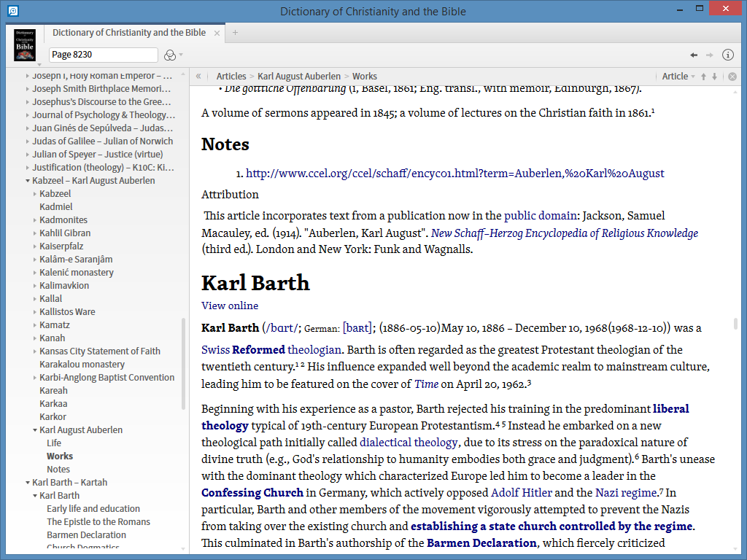Follow the public domain link

(541, 216)
